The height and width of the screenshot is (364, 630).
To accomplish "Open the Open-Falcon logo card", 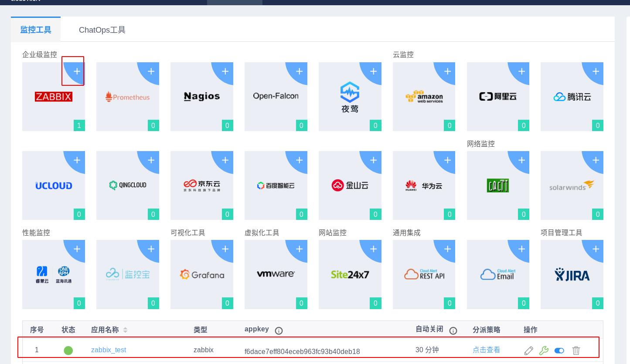I will (276, 96).
